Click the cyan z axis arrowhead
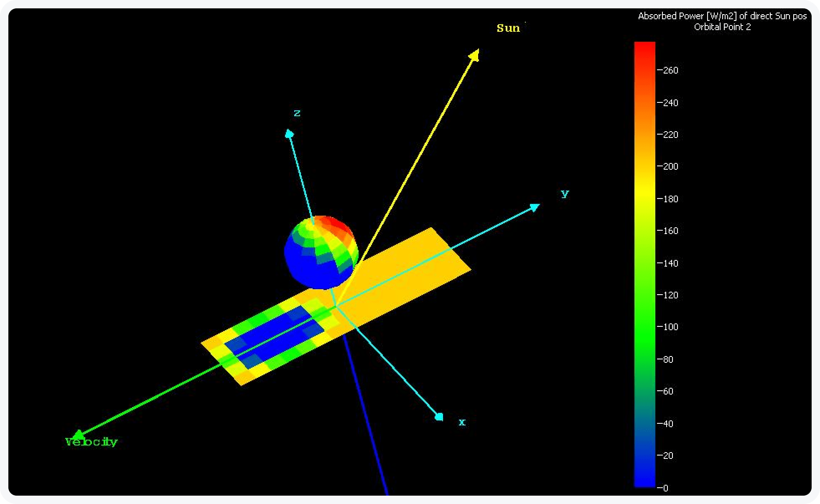Viewport: 820px width, 504px height. tap(289, 133)
